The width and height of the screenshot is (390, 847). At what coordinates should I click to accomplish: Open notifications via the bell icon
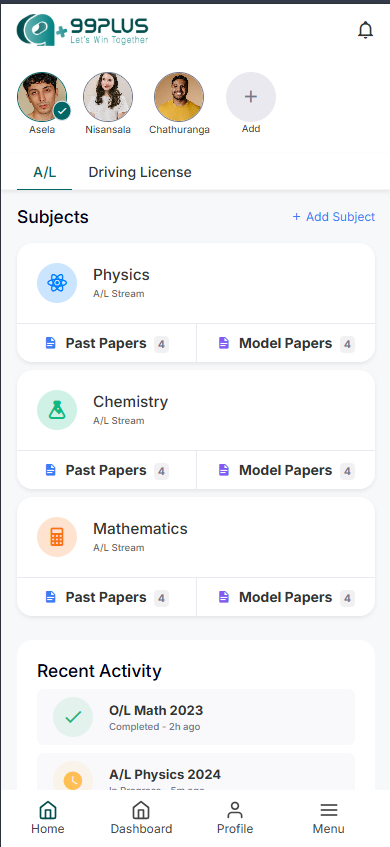(366, 30)
